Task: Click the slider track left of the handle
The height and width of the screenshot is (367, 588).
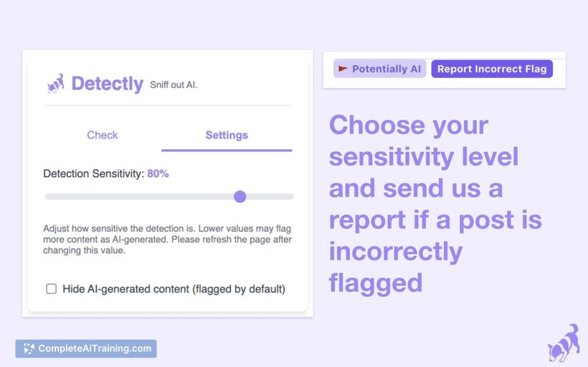Action: click(x=139, y=197)
